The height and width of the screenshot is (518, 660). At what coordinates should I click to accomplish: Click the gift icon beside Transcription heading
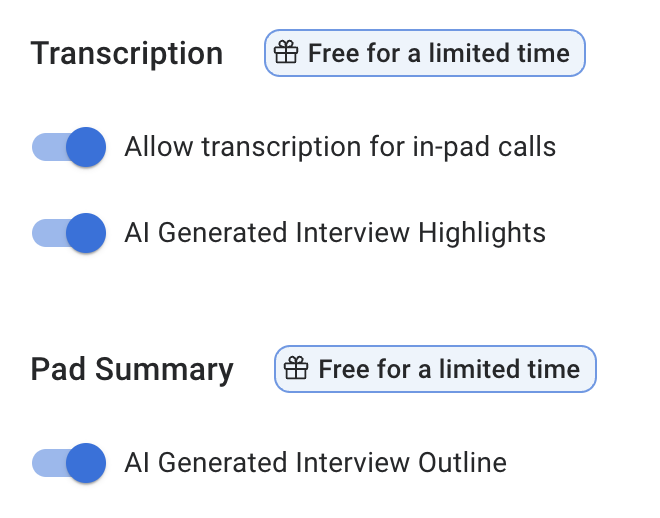(287, 53)
